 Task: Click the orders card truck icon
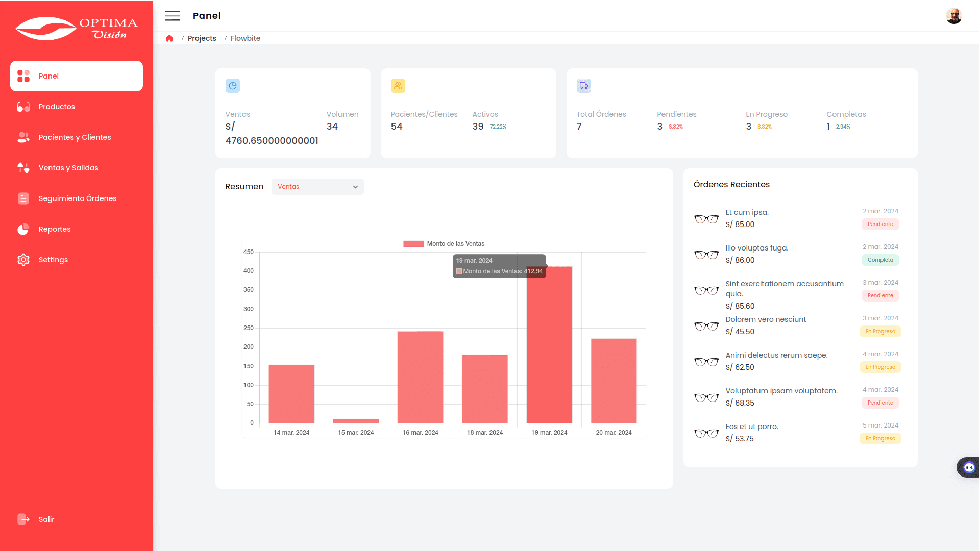584,86
